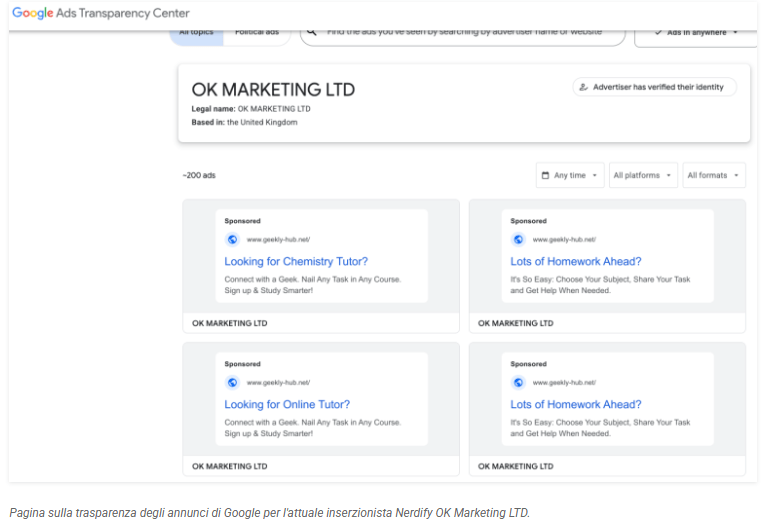Image resolution: width=776 pixels, height=526 pixels.
Task: Expand the All formats filter dropdown
Action: pyautogui.click(x=714, y=175)
